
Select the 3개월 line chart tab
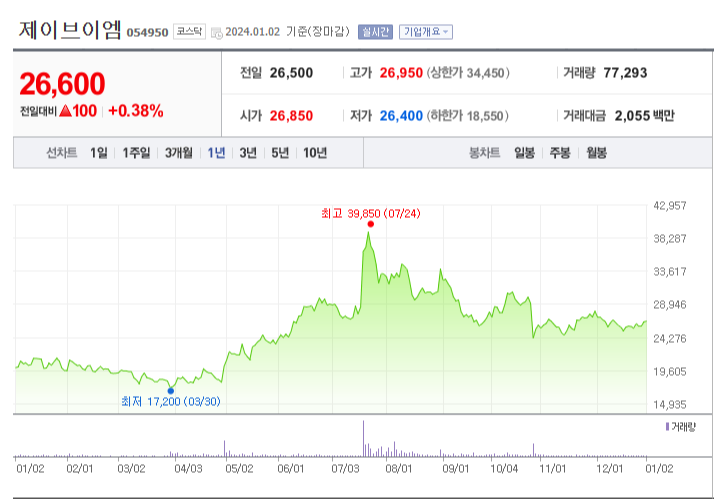(x=178, y=153)
